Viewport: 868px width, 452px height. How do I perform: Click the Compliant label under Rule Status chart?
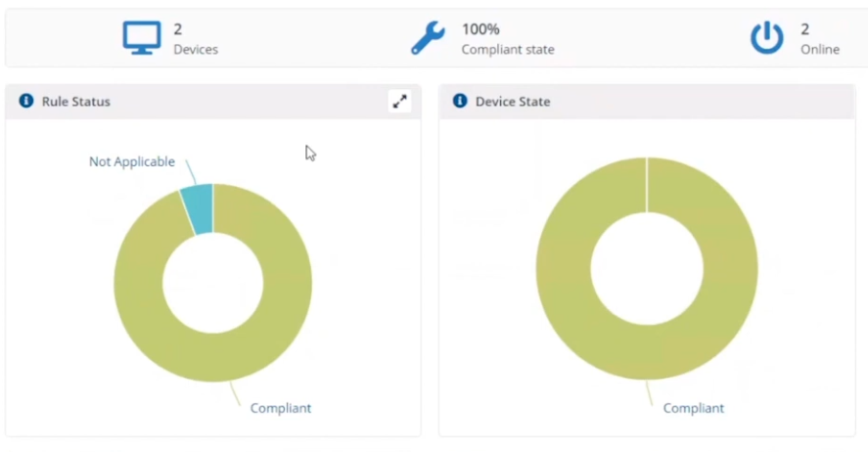point(281,408)
